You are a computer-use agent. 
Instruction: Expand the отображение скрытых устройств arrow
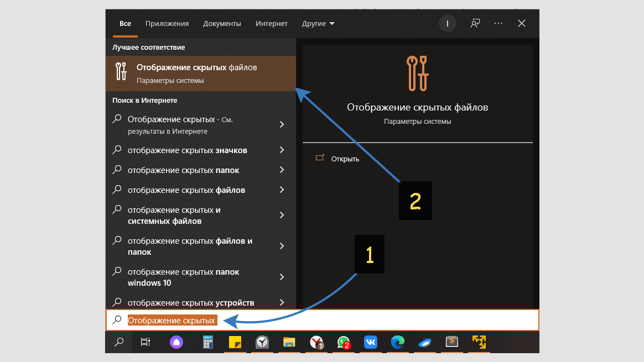(282, 302)
